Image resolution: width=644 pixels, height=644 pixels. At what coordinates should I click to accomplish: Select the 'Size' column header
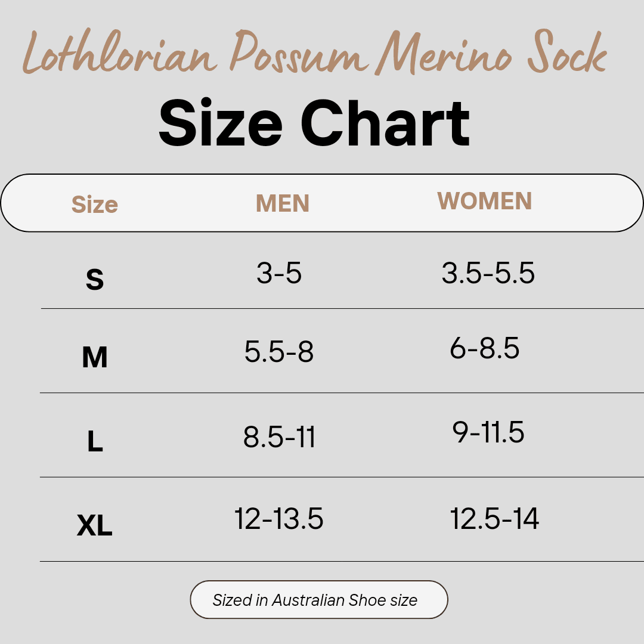click(x=95, y=205)
